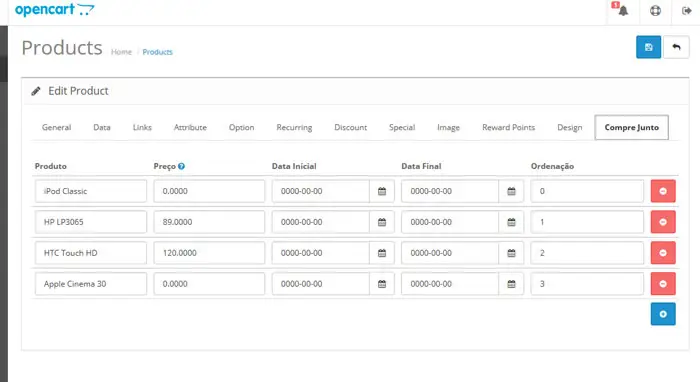Image resolution: width=700 pixels, height=382 pixels.
Task: Click Data Final date field in HP LP3065 row
Action: pyautogui.click(x=450, y=222)
